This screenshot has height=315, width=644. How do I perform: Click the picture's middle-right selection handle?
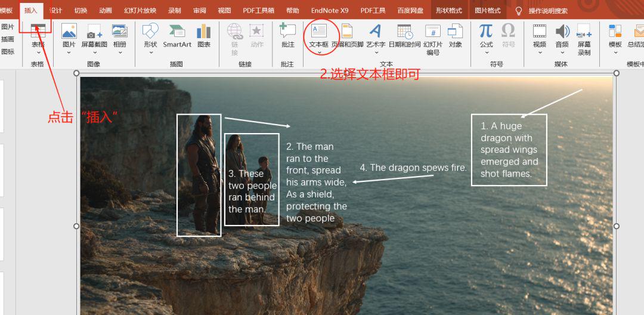tap(616, 226)
